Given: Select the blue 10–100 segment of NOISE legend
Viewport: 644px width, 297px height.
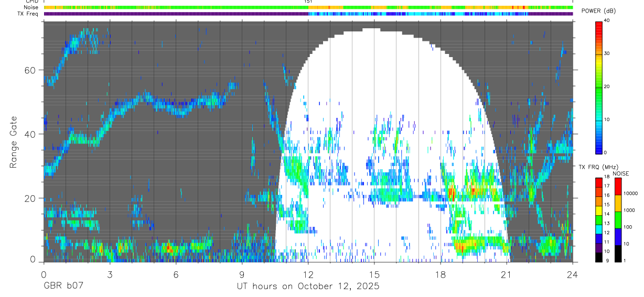Looking at the screenshot, I should coord(618,237).
